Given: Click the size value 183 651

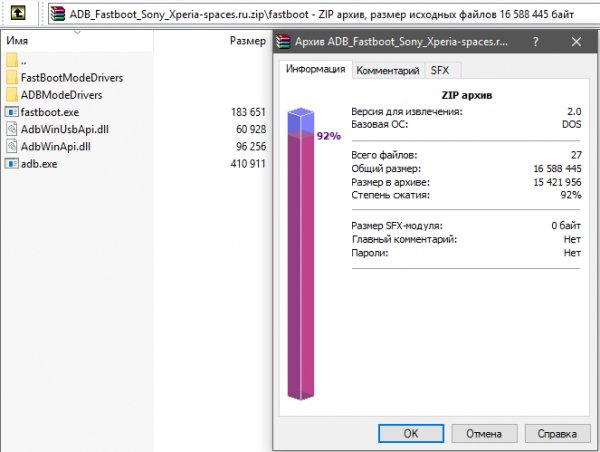Looking at the screenshot, I should coord(248,112).
